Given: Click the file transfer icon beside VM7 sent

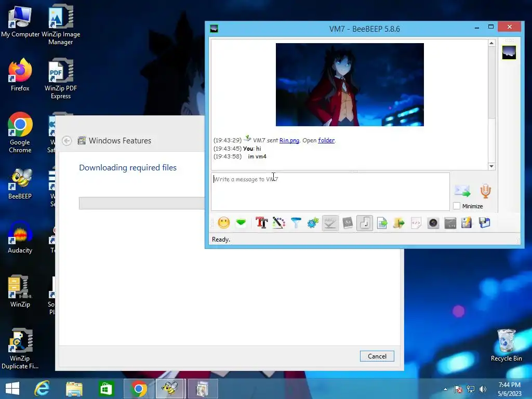Looking at the screenshot, I should pos(248,138).
